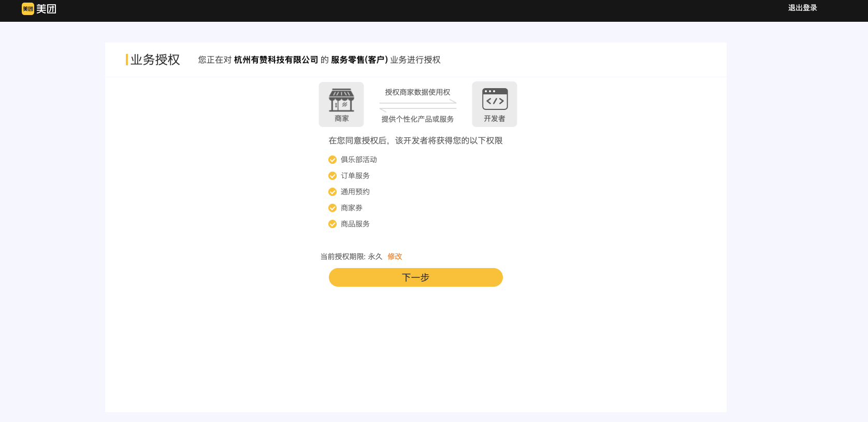The height and width of the screenshot is (422, 868).
Task: Click 退出登录 to log out
Action: coord(802,8)
